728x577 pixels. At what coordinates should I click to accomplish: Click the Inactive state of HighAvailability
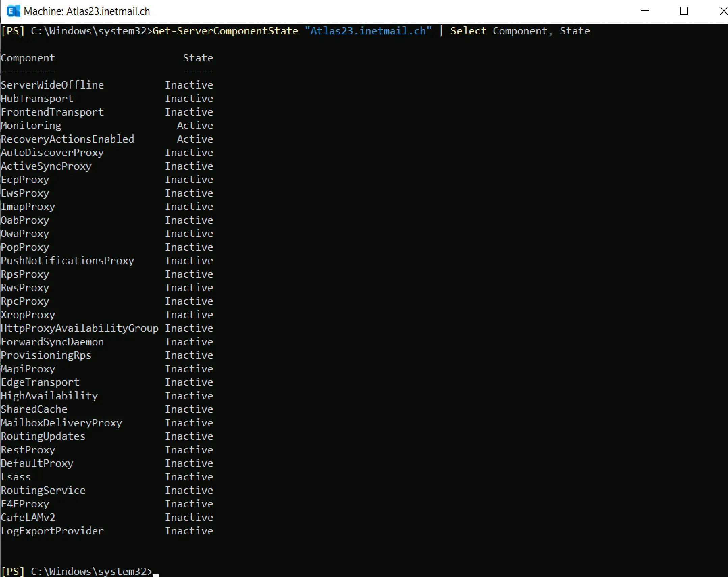[189, 396]
